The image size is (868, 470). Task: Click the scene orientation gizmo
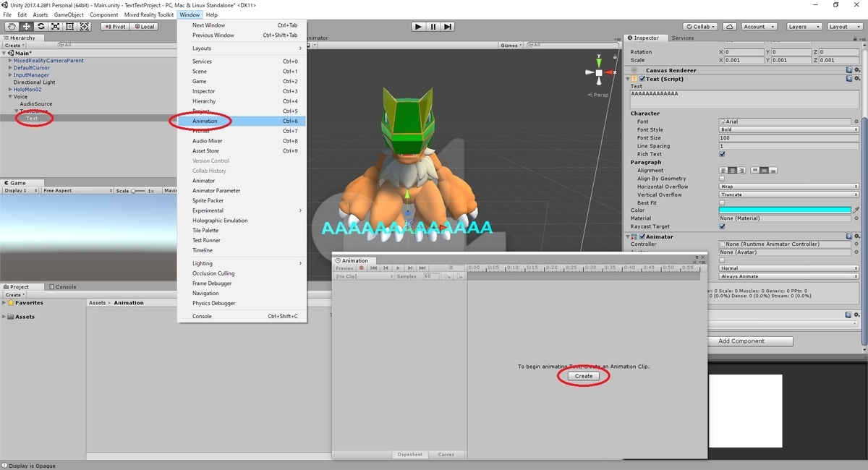pyautogui.click(x=599, y=72)
